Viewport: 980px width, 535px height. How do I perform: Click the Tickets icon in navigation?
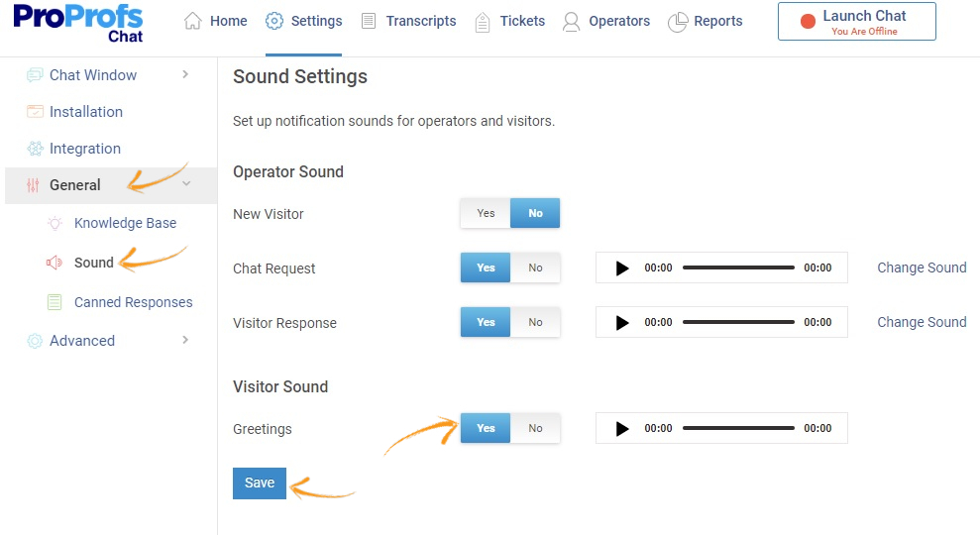point(483,22)
